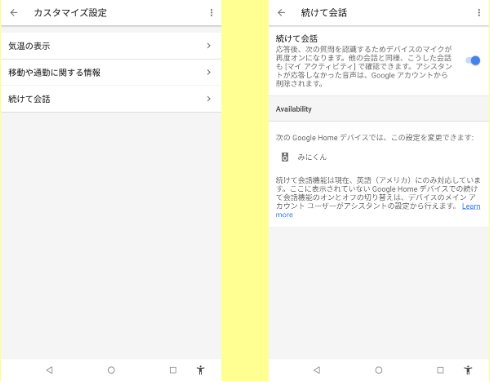490x381 pixels.
Task: Open 続けて会話 list entry
Action: (x=111, y=99)
